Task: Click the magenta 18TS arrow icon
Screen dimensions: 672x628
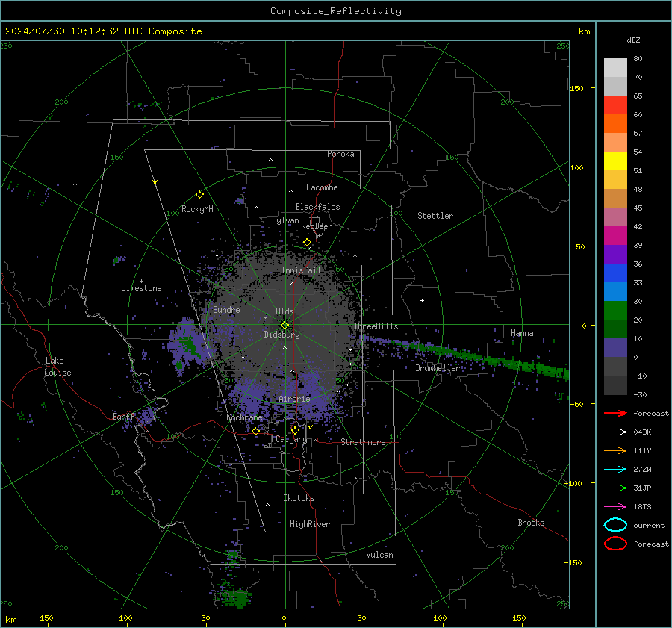Action: tap(615, 507)
